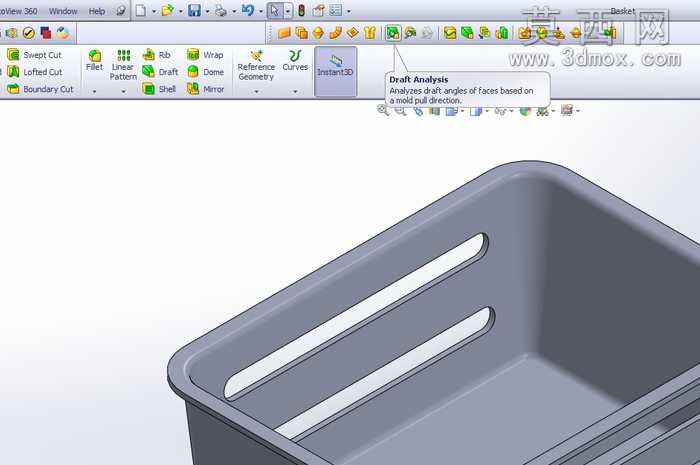Screen dimensions: 700x465
Task: Click the Planar Surface icon
Action: 284,33
